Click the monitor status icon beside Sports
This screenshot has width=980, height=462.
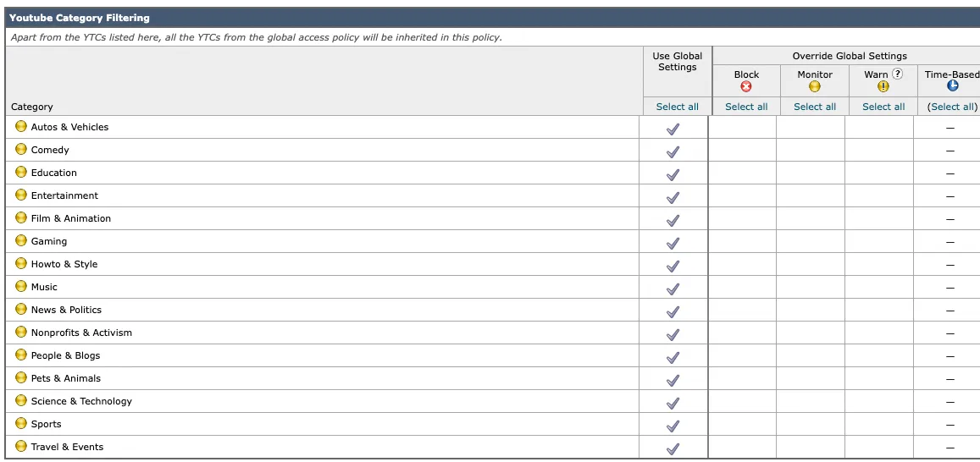tap(21, 424)
